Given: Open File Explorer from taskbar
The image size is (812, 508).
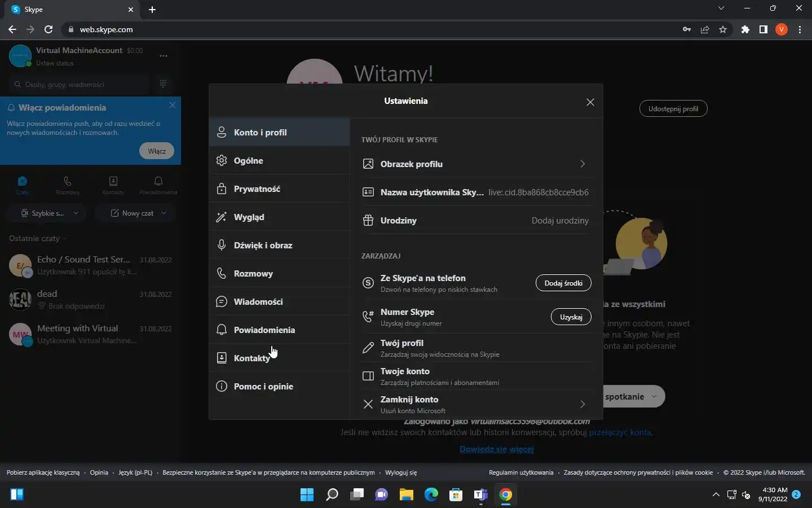Looking at the screenshot, I should 407,494.
